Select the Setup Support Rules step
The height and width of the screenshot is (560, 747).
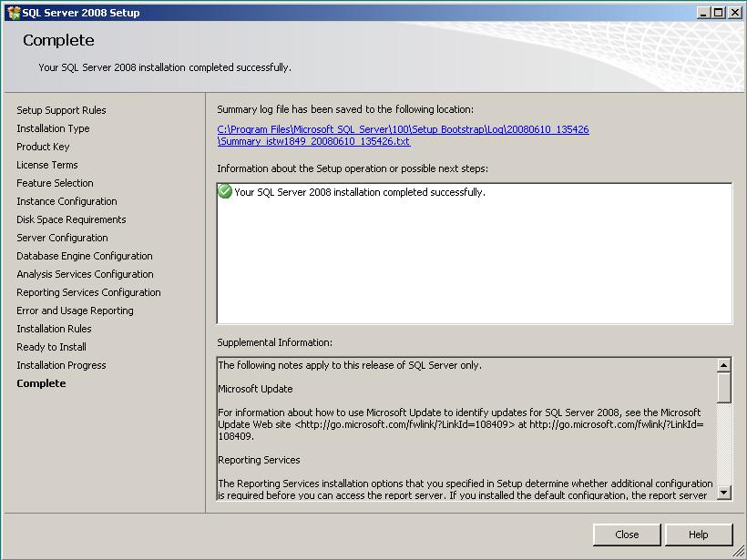(x=61, y=110)
